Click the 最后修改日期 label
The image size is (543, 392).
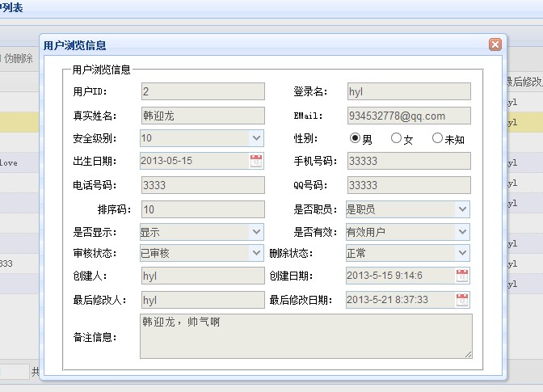tap(301, 300)
